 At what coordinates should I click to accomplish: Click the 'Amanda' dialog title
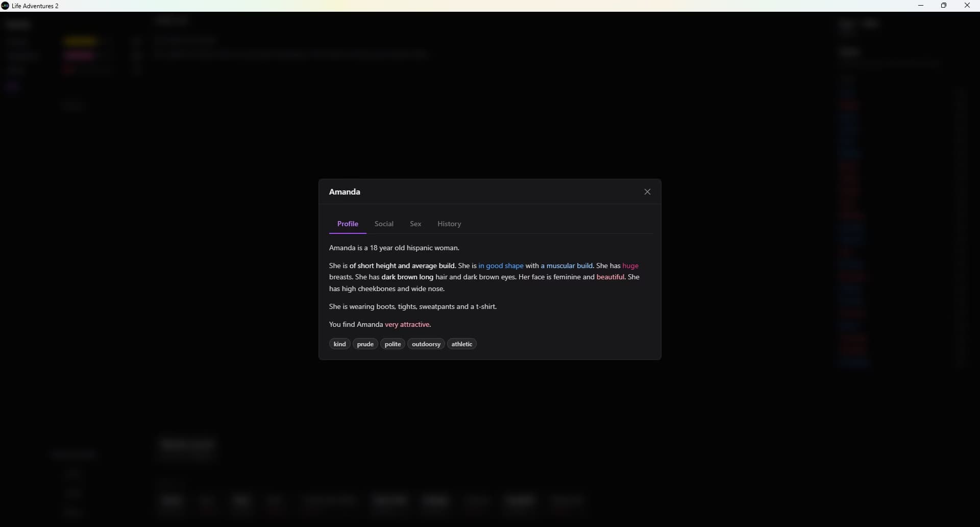pyautogui.click(x=345, y=192)
